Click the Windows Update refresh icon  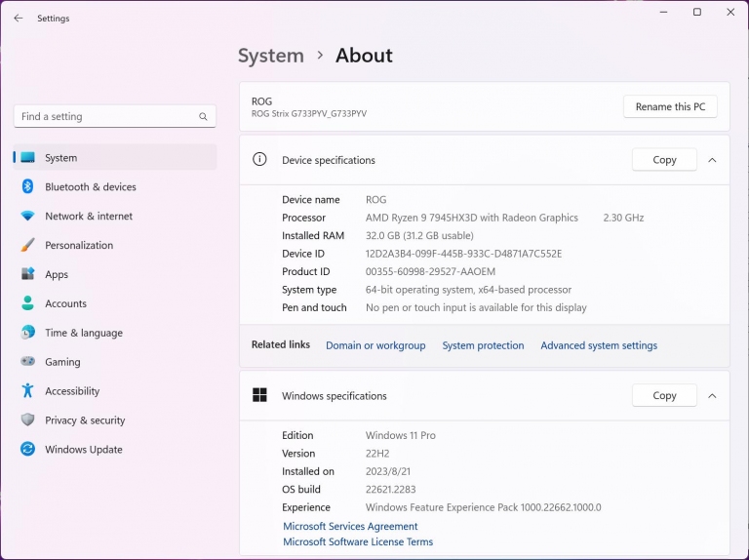click(27, 449)
